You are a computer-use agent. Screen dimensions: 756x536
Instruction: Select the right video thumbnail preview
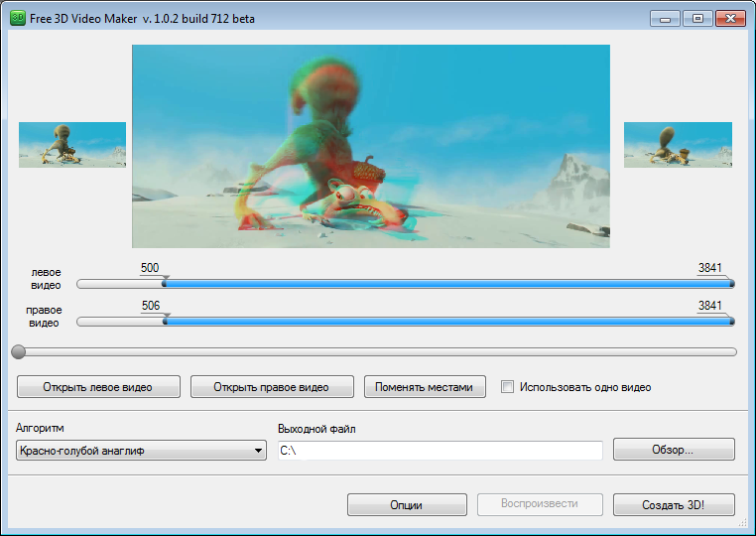click(678, 145)
